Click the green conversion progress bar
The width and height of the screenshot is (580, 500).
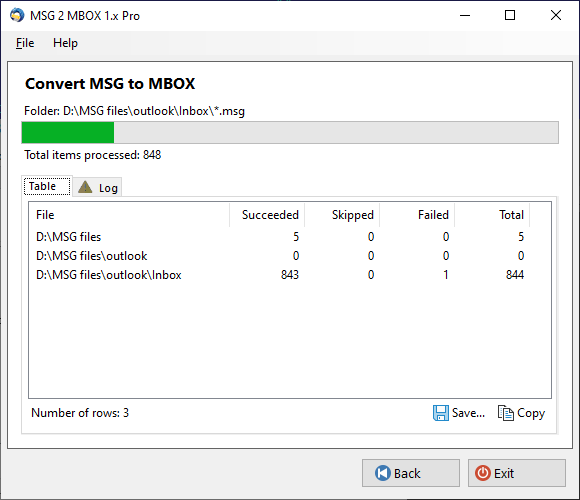pyautogui.click(x=290, y=132)
